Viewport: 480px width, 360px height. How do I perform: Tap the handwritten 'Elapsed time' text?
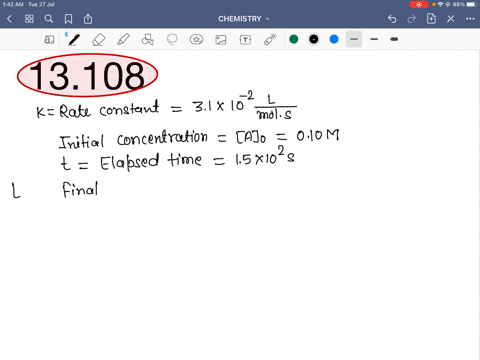pyautogui.click(x=151, y=162)
